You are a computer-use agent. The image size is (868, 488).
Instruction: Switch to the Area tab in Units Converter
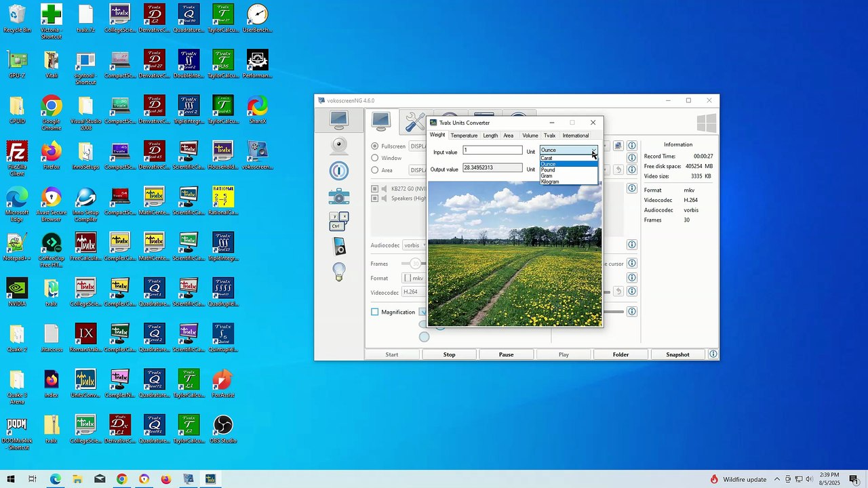coord(509,136)
